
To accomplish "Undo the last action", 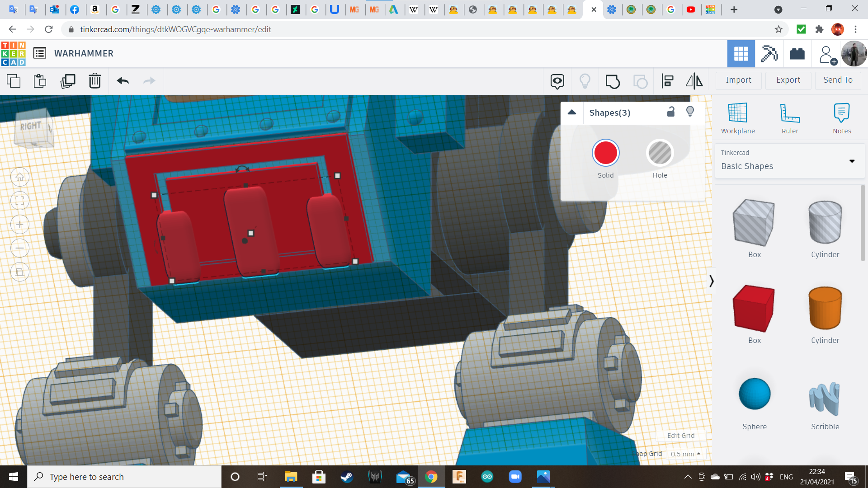I will point(123,81).
